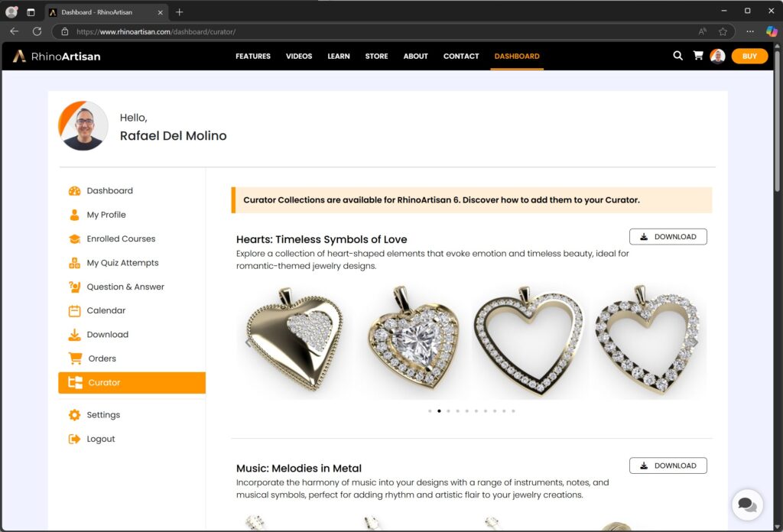Screen dimensions: 783x532
Task: Click the Orders cart icon in sidebar
Action: coord(76,358)
